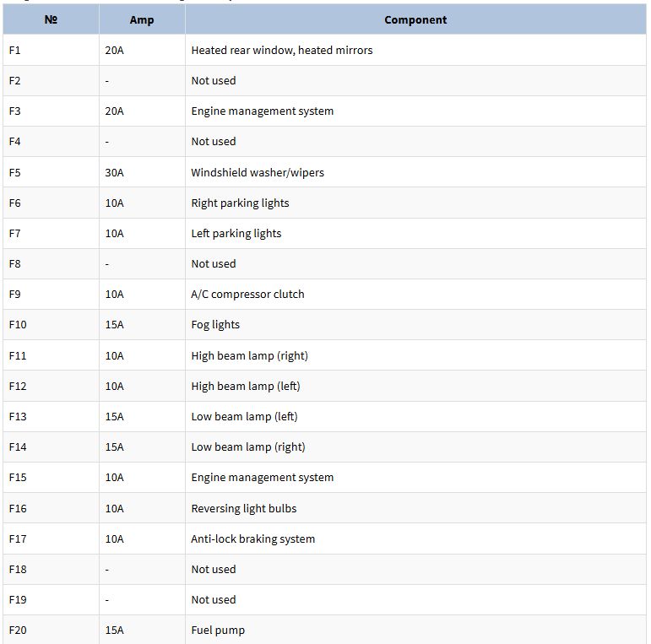Click the Low beam lamp (right) entry

point(248,446)
